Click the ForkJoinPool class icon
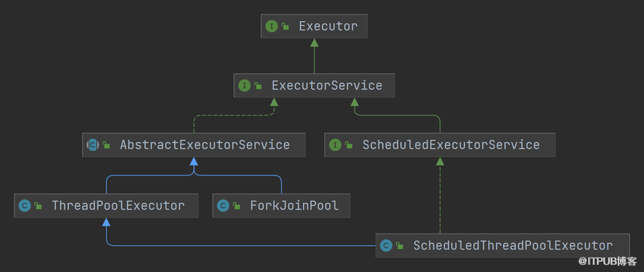 coord(223,205)
